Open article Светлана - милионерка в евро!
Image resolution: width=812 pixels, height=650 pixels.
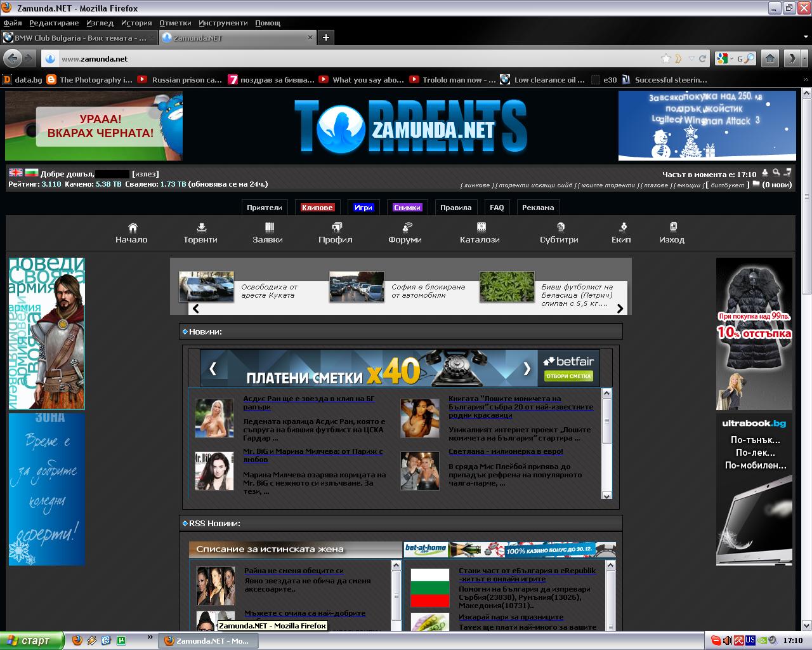point(506,451)
